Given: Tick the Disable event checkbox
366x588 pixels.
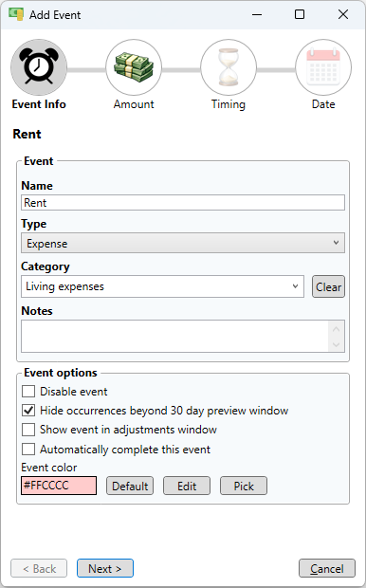Looking at the screenshot, I should click(28, 392).
